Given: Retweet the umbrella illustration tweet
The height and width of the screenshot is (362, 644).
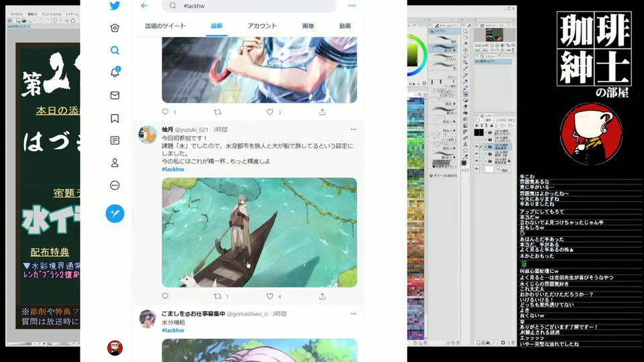Looking at the screenshot, I should tap(217, 112).
